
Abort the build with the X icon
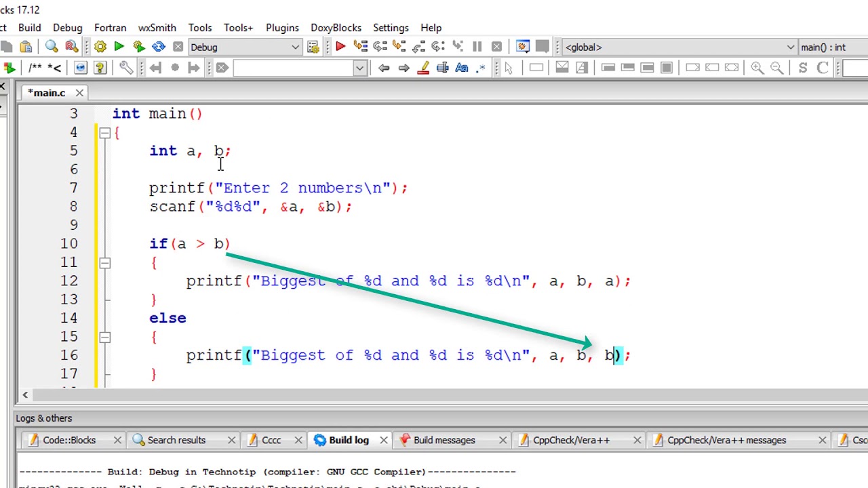coord(178,47)
